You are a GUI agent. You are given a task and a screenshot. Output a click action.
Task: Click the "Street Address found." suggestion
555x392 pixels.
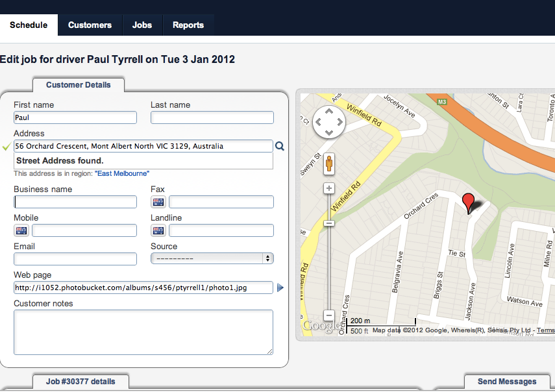point(143,161)
